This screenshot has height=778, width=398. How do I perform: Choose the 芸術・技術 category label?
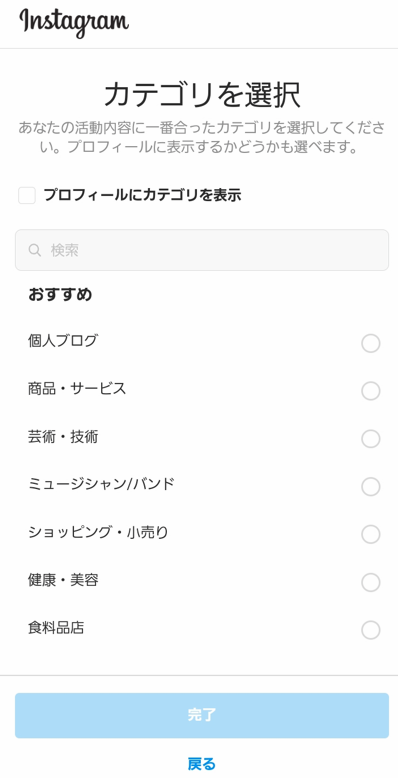click(x=63, y=437)
